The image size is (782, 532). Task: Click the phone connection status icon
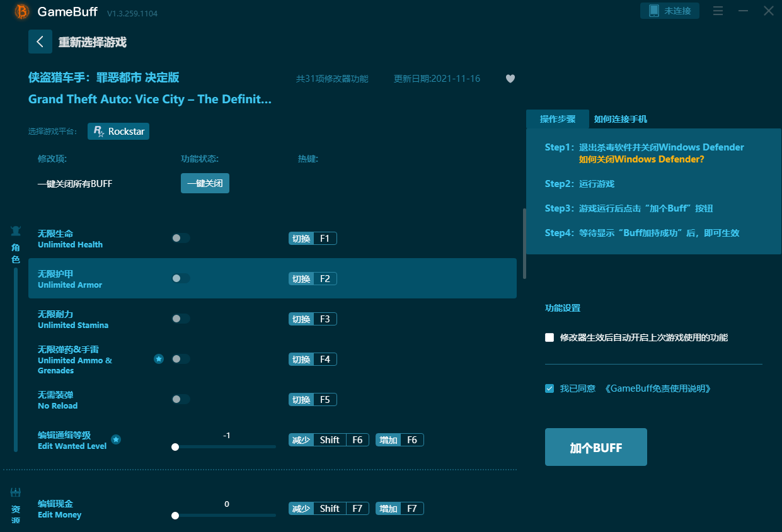653,11
